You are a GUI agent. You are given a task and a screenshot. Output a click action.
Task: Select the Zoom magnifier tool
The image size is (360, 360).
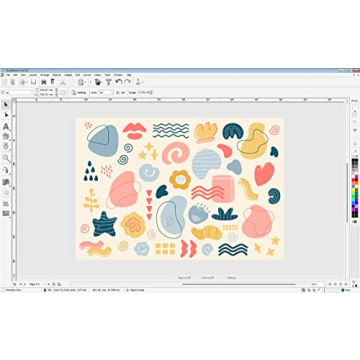point(6,158)
